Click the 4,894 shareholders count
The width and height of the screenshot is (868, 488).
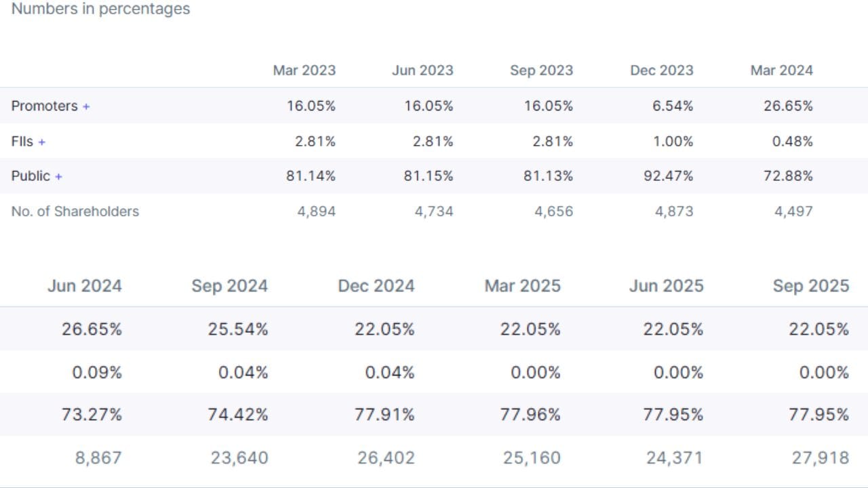316,211
